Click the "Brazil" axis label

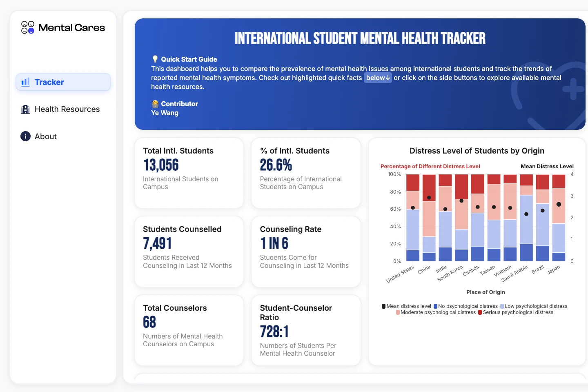tap(538, 269)
